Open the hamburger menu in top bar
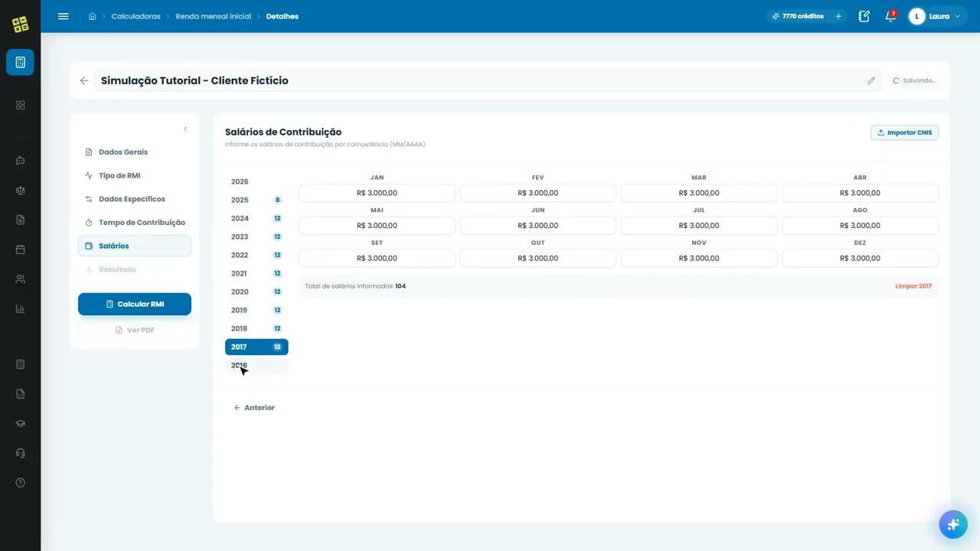 [64, 16]
